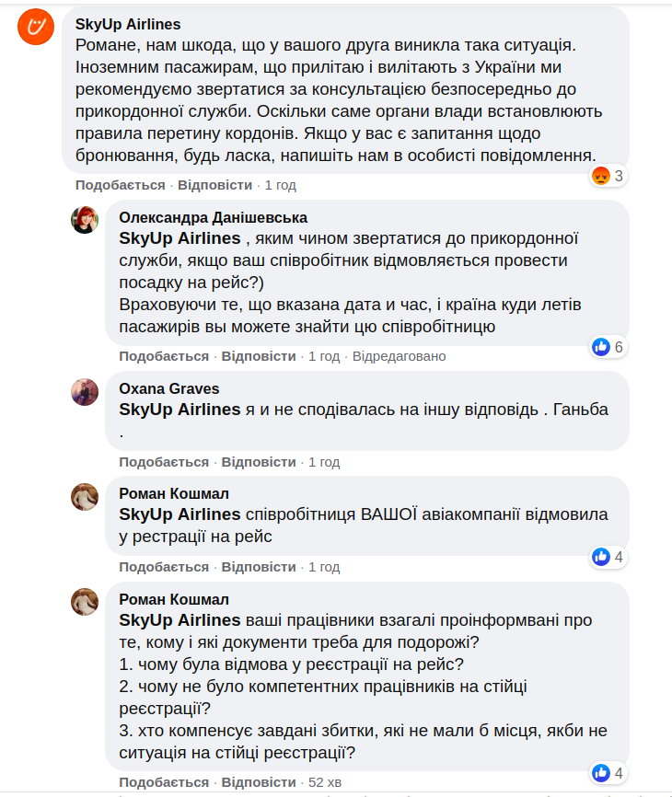The image size is (672, 797).
Task: Click Роман Кошмал's avatar beside the numbered-questions comment
Action: pos(85,602)
